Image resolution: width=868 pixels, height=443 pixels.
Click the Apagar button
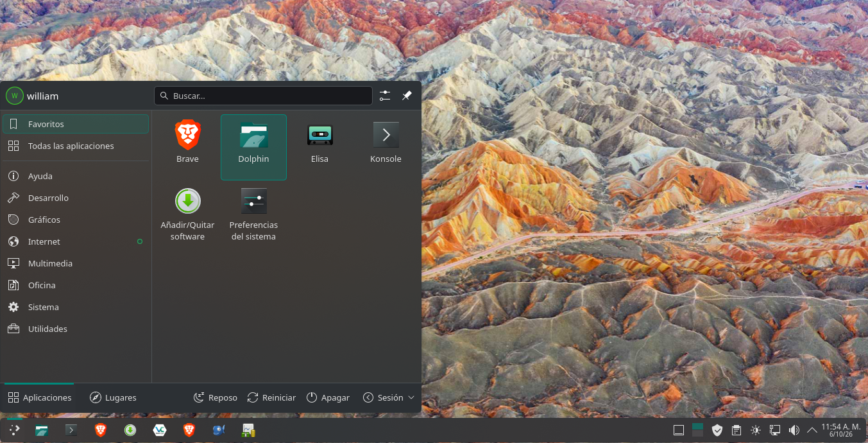[x=328, y=397]
